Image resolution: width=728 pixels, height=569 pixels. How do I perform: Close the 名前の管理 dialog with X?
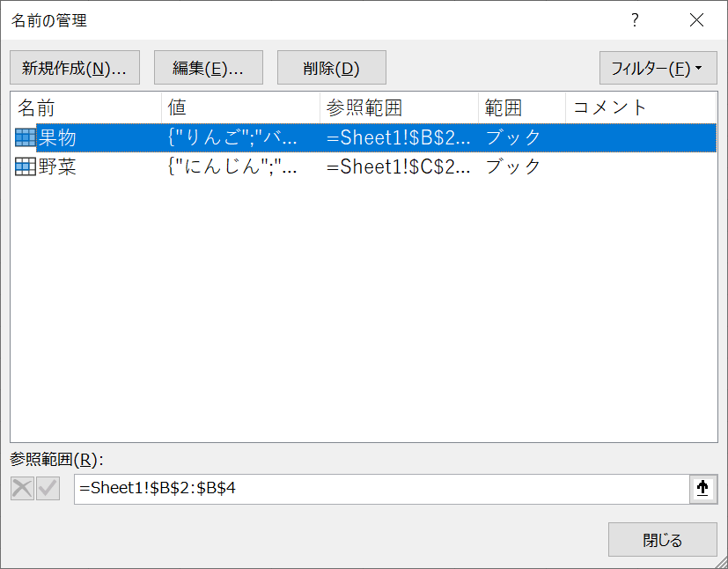tap(696, 20)
